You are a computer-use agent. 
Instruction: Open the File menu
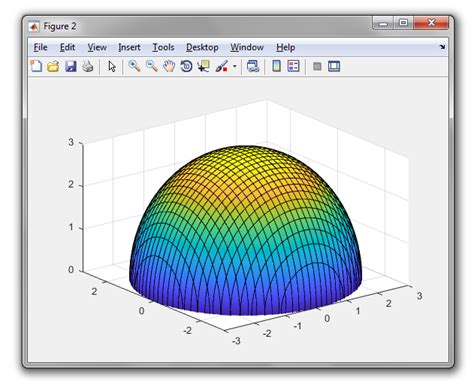(40, 47)
